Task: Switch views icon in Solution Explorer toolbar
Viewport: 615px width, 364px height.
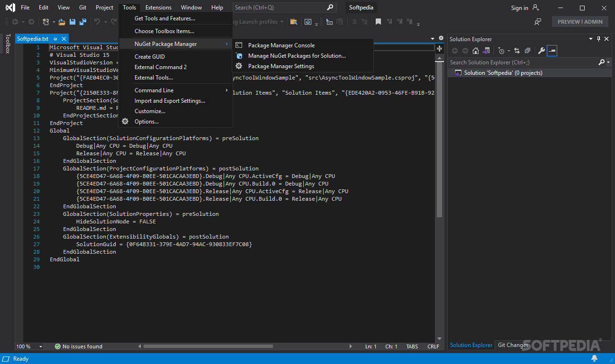Action: pyautogui.click(x=486, y=51)
